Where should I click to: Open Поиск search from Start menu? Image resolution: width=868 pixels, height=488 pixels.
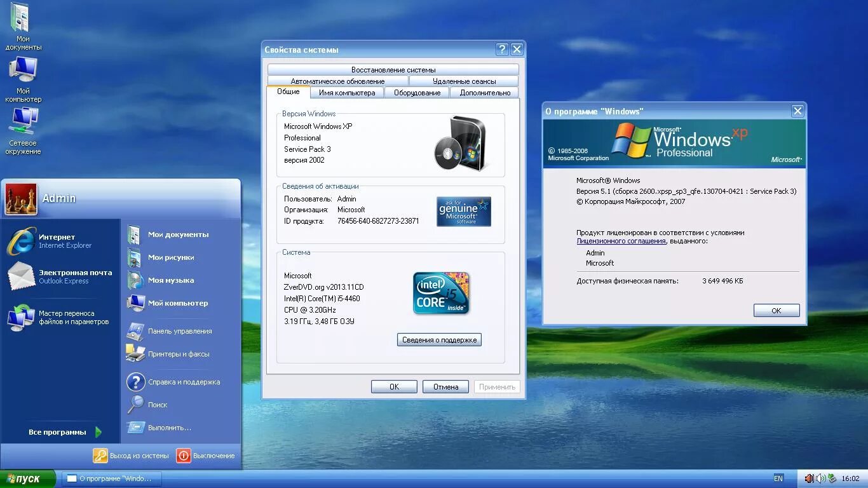click(180, 405)
